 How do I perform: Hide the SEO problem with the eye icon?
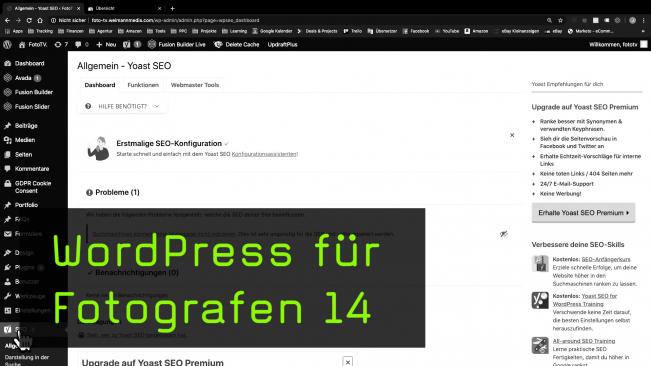click(x=504, y=234)
